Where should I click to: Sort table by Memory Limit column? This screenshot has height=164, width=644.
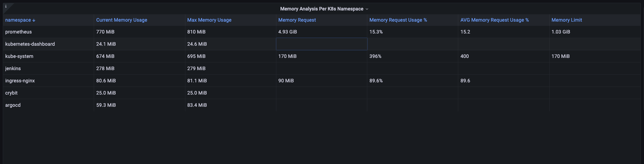[x=566, y=20]
